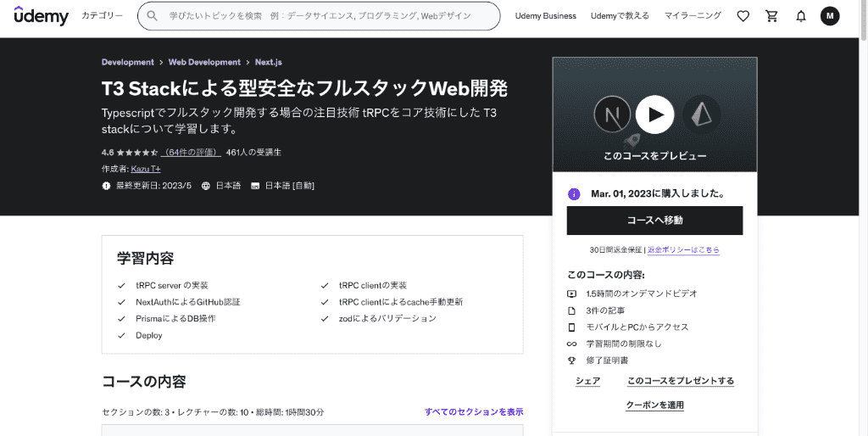Click the globe language icon
Image resolution: width=868 pixels, height=436 pixels.
206,186
